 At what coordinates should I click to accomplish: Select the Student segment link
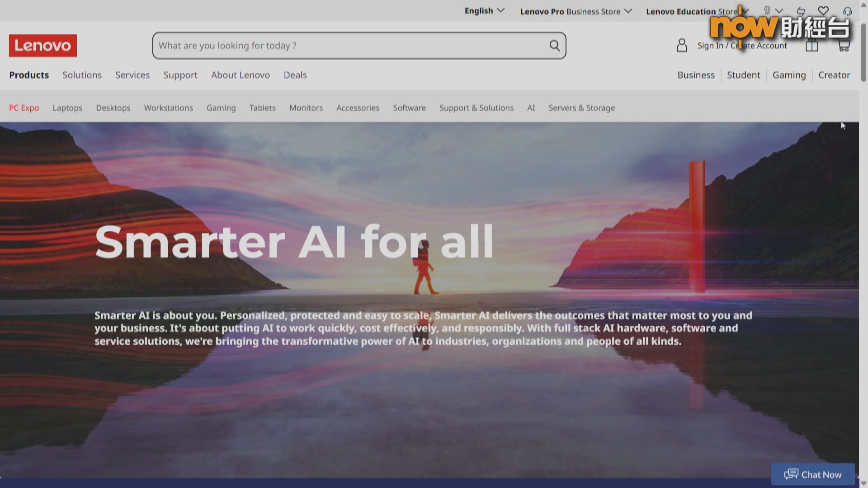(744, 75)
